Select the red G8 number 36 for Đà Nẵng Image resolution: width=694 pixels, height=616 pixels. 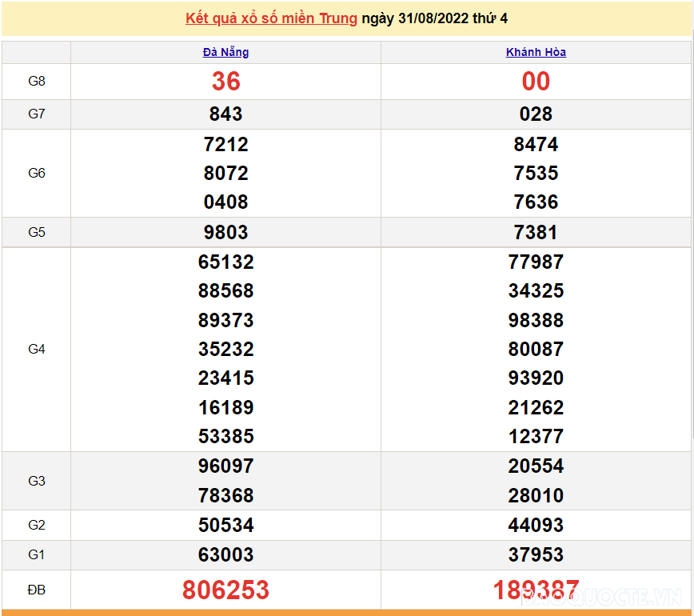tap(225, 81)
